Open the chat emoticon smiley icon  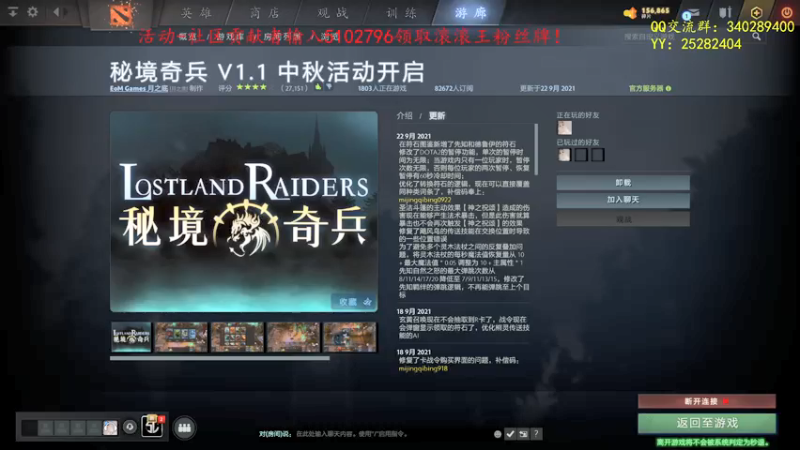[497, 434]
